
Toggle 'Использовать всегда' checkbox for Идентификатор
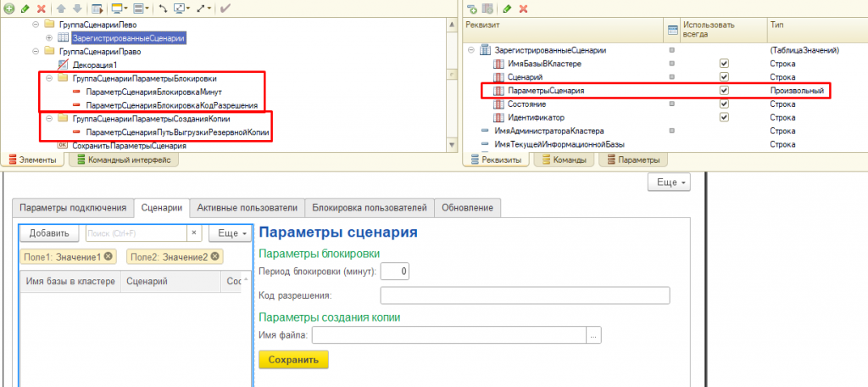[724, 117]
